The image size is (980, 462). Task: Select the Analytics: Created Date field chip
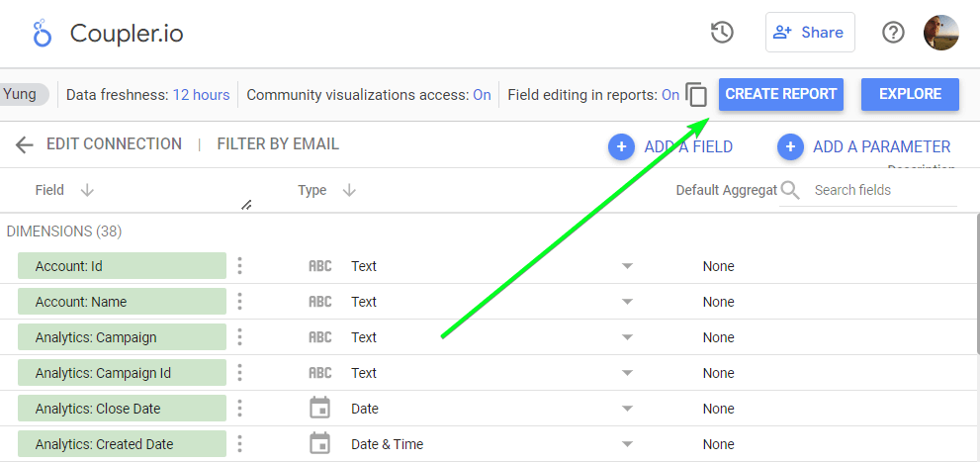point(122,444)
